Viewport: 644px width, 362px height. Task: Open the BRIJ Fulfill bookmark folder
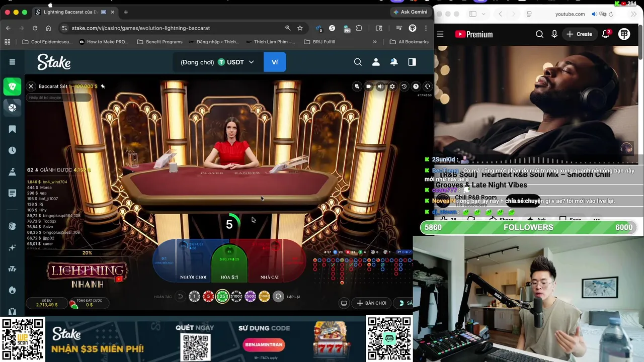click(319, 42)
